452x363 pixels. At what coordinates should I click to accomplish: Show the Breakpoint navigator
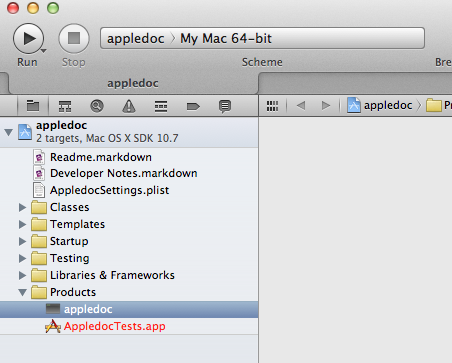193,106
